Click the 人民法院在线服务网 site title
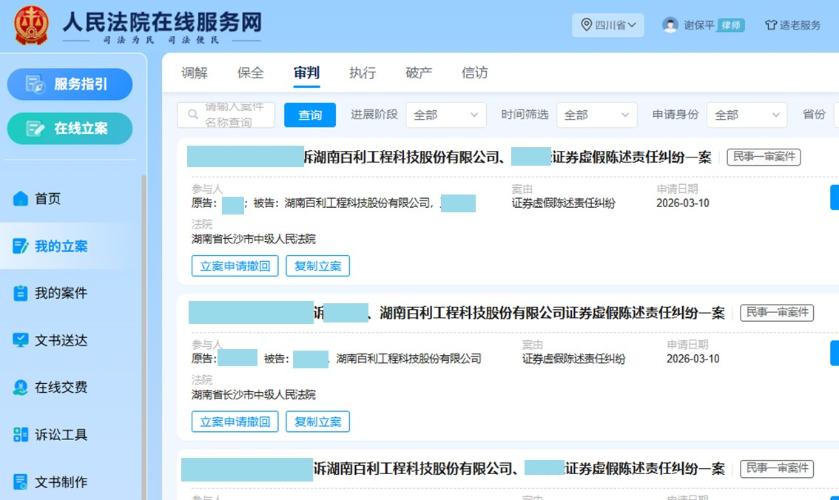Image resolution: width=839 pixels, height=500 pixels. [162, 22]
